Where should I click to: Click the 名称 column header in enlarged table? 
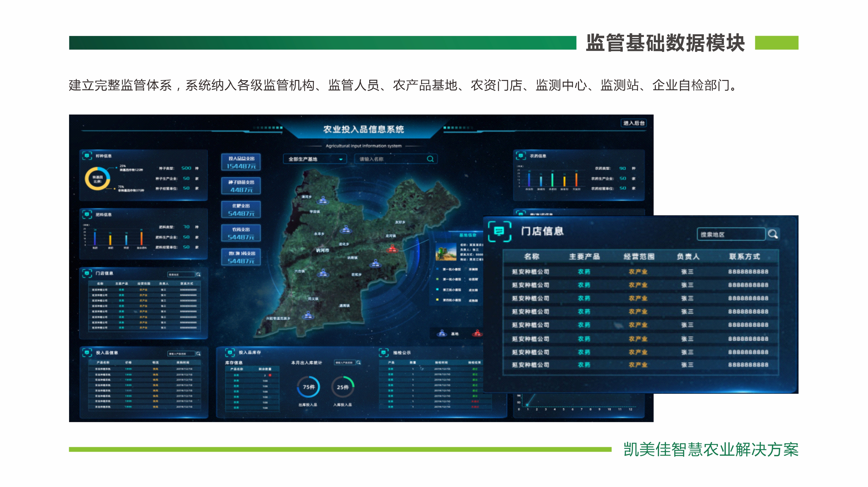(x=532, y=257)
